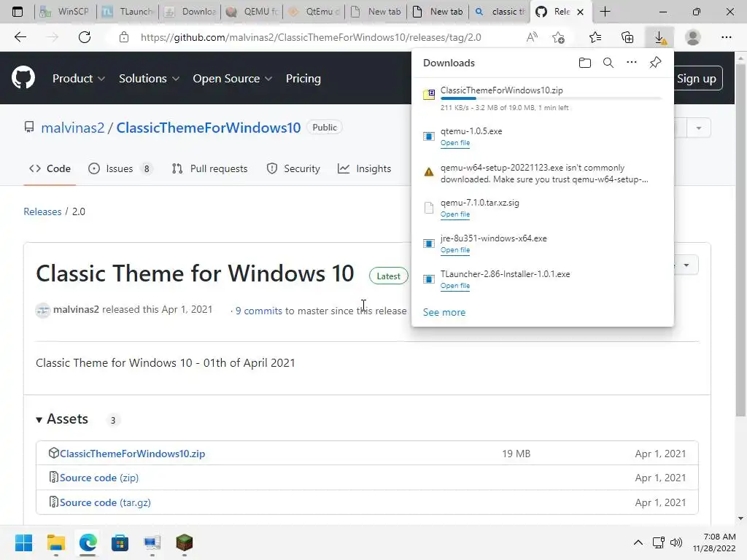The height and width of the screenshot is (560, 747).
Task: Switch to the Pull requests tab
Action: 209,168
